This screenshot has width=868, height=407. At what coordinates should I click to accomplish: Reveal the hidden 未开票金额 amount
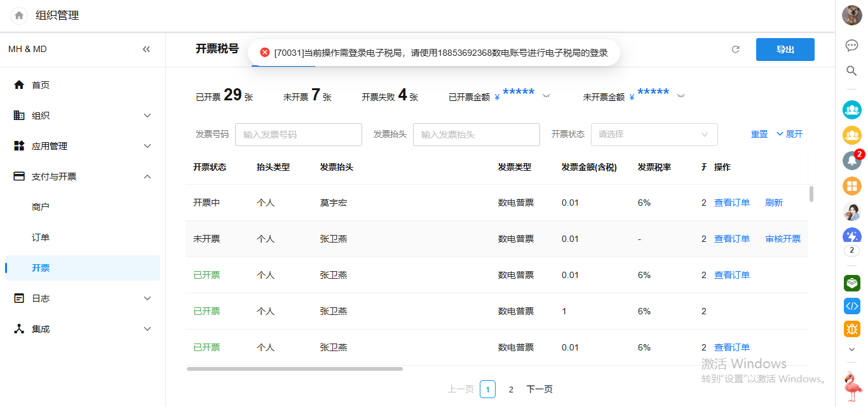coord(681,96)
